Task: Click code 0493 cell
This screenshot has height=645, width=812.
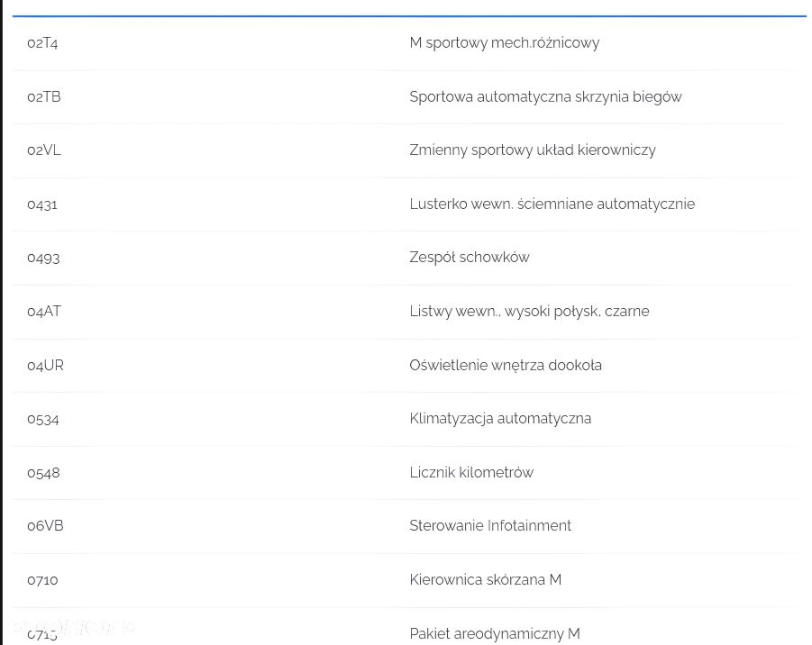Action: click(x=43, y=258)
